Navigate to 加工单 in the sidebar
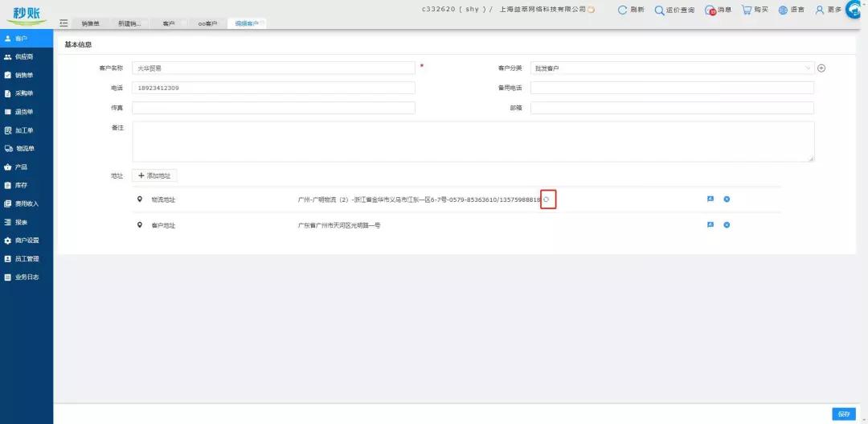The image size is (868, 424). [27, 130]
